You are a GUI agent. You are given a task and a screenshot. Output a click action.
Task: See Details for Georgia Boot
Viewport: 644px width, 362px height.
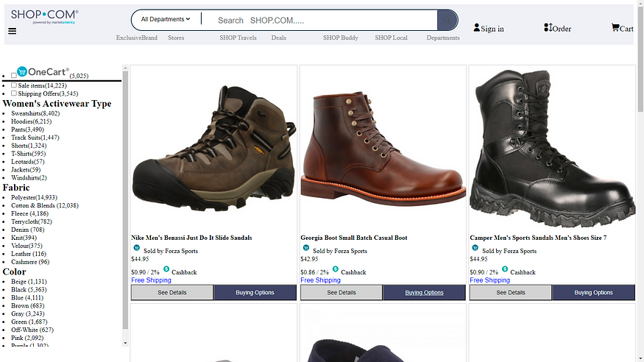pyautogui.click(x=342, y=293)
